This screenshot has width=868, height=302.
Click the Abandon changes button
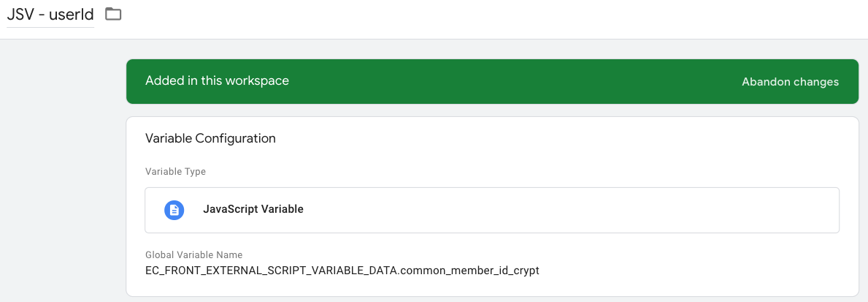coord(790,82)
